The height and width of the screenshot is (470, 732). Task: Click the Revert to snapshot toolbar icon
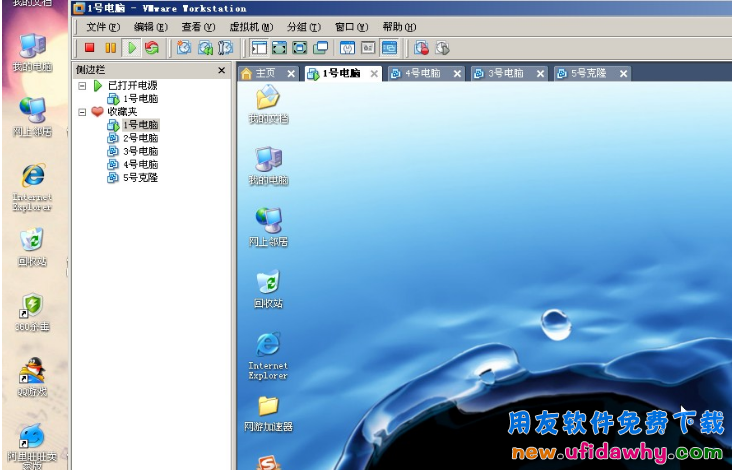point(205,47)
